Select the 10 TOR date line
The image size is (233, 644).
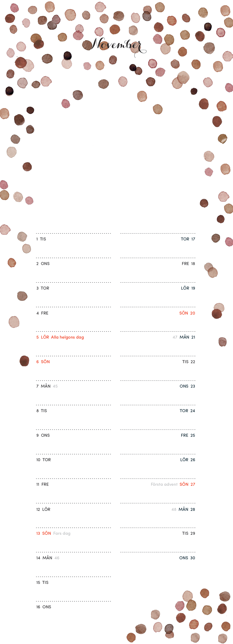point(44,460)
